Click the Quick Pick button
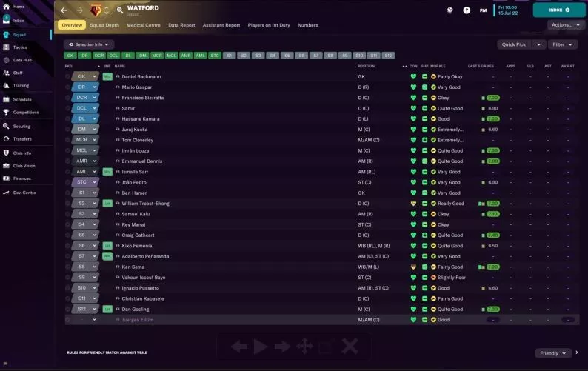The image size is (588, 371). click(514, 44)
